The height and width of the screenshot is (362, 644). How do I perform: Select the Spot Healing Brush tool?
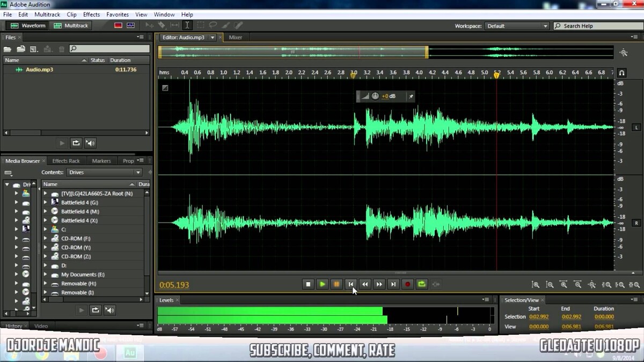point(238,25)
